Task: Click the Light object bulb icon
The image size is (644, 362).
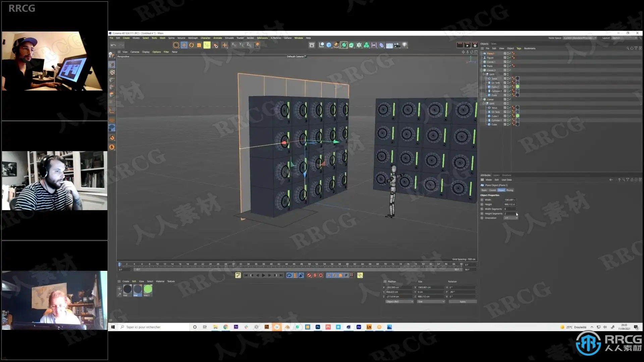Action: (x=405, y=45)
